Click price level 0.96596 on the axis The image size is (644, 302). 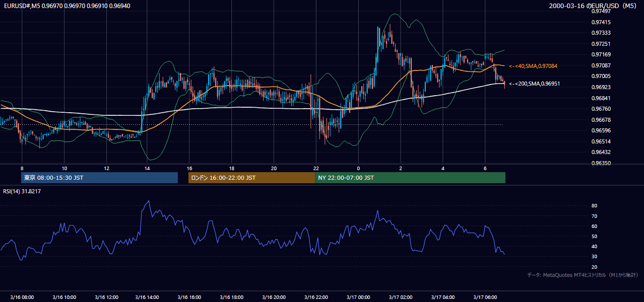[601, 130]
